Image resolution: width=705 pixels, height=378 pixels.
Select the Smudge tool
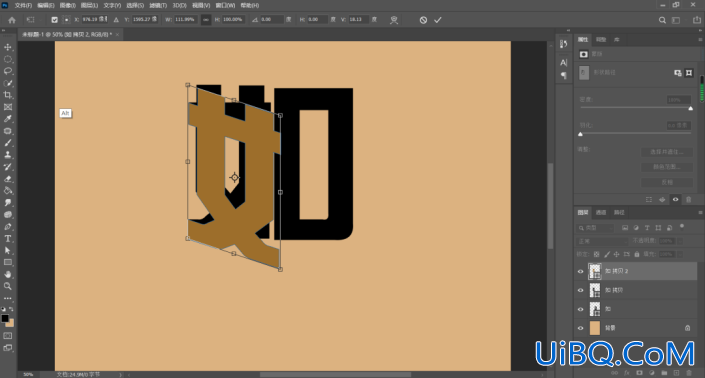click(8, 203)
